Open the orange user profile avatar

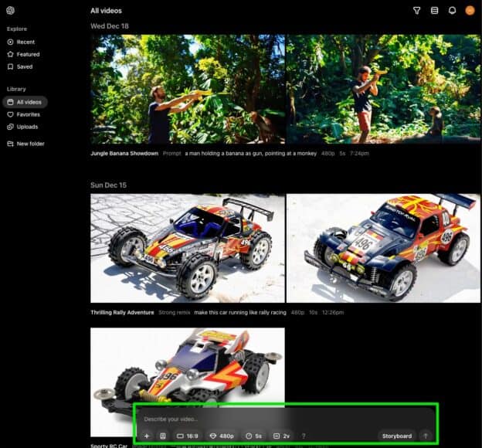tap(470, 11)
